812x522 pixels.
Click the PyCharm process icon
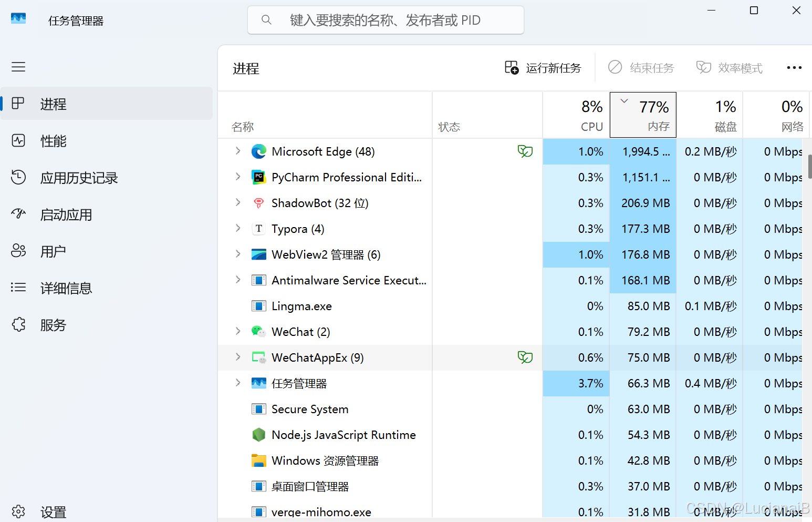point(258,177)
